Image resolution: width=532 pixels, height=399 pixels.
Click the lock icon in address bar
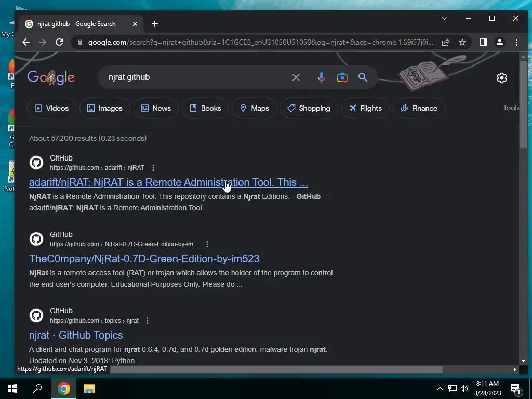[x=80, y=42]
